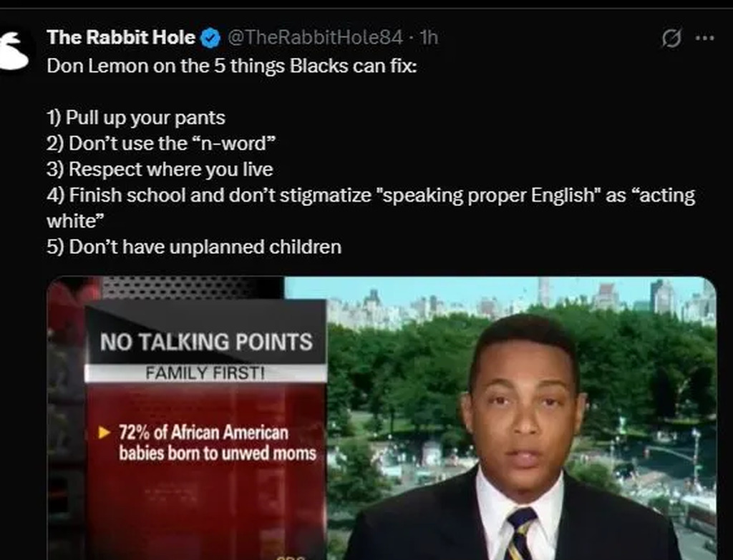
Task: Click the line 'Don Lemon on the 5 things Blacks can fix:'
Action: pos(230,66)
